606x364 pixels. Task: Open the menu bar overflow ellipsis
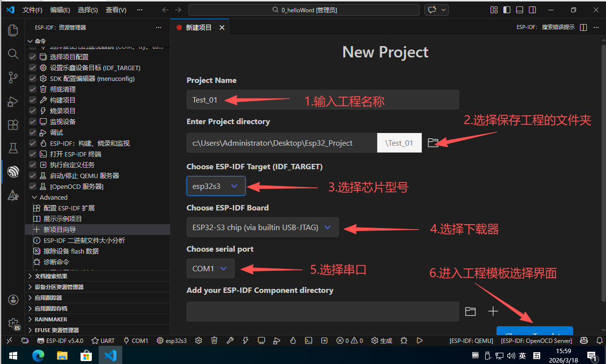tap(139, 10)
